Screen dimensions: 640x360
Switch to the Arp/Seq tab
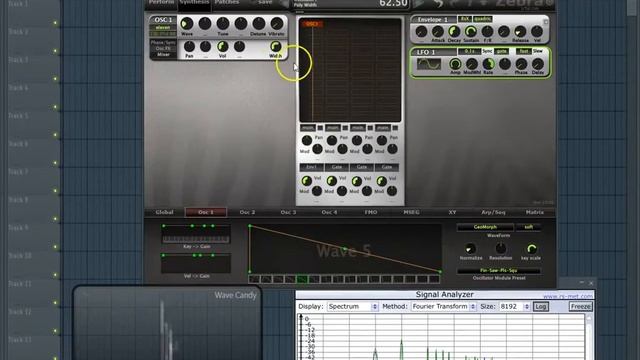(x=493, y=212)
